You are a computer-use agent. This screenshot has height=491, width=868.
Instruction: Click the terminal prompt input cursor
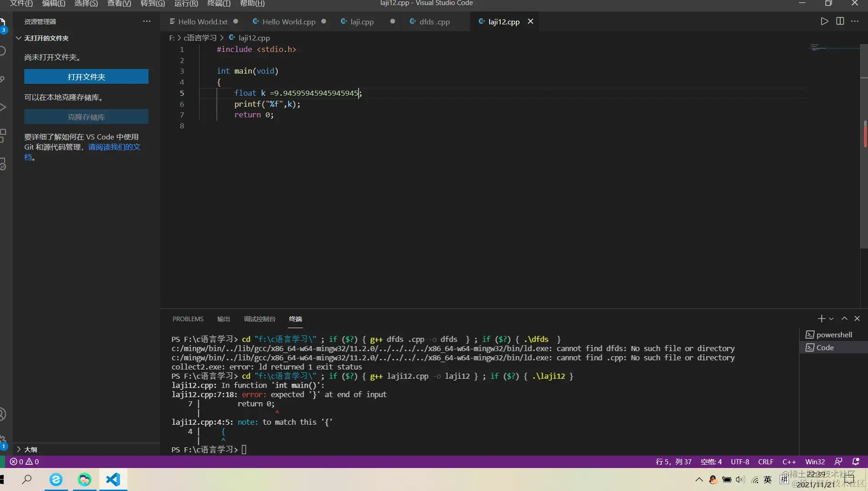[x=244, y=450]
